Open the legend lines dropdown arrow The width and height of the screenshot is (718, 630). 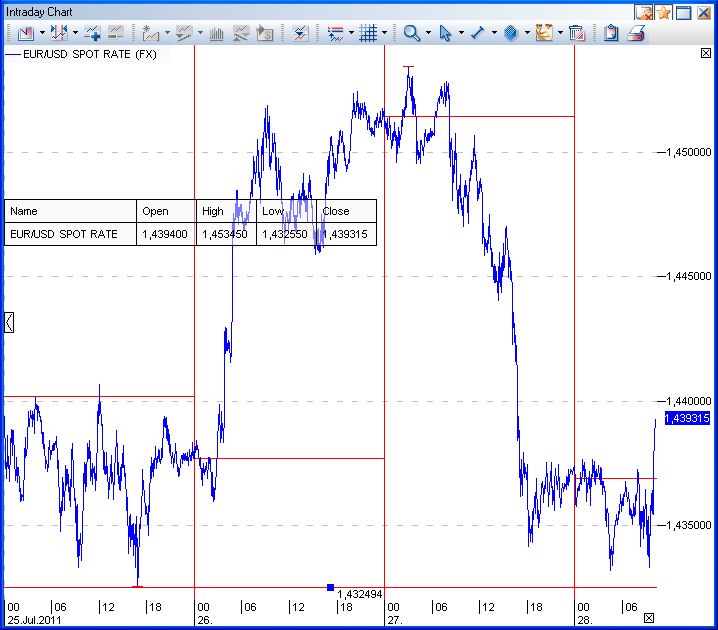[351, 33]
